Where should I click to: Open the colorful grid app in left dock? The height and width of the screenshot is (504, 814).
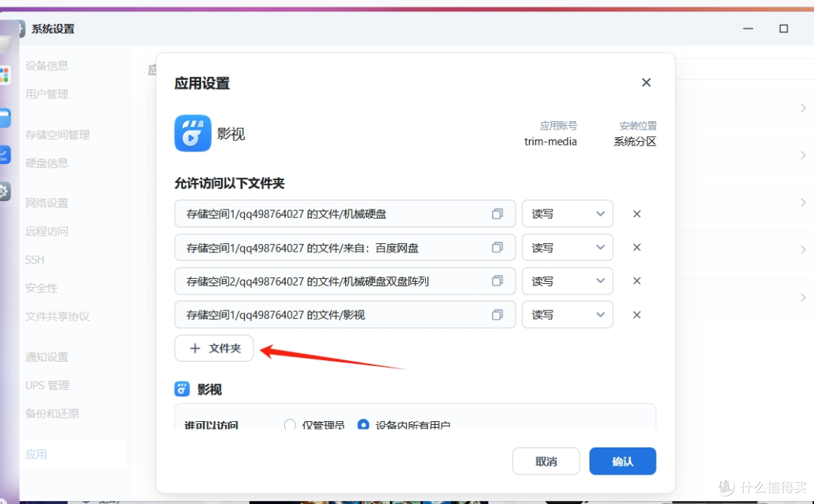tap(5, 75)
